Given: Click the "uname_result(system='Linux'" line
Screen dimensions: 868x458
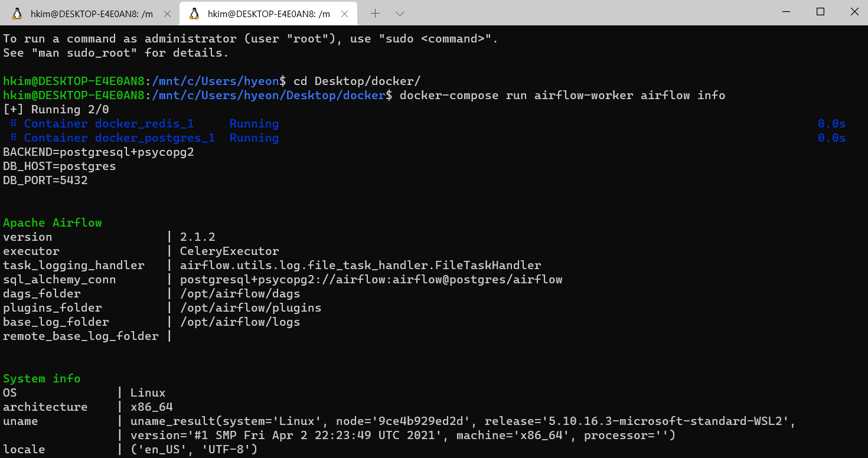Looking at the screenshot, I should [x=464, y=421].
